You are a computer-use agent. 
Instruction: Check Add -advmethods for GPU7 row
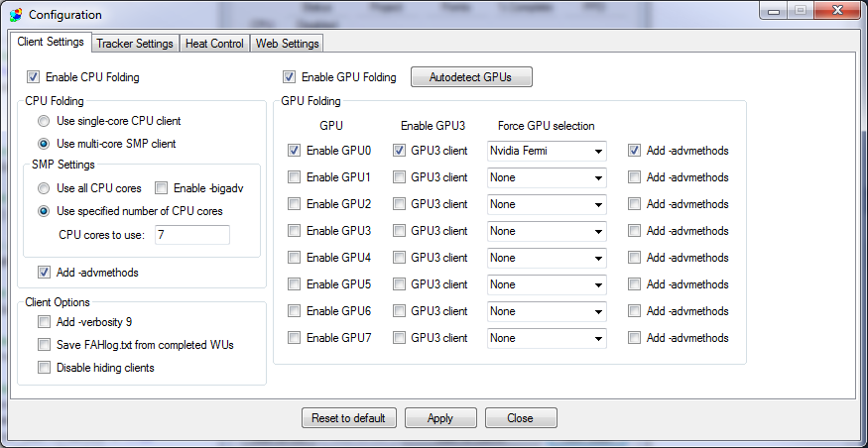click(x=635, y=337)
